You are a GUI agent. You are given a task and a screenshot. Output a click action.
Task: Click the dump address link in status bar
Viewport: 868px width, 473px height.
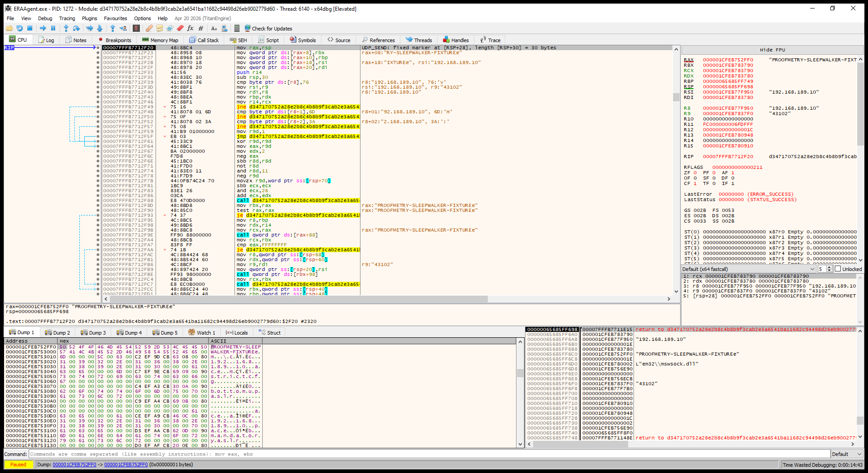click(74, 464)
